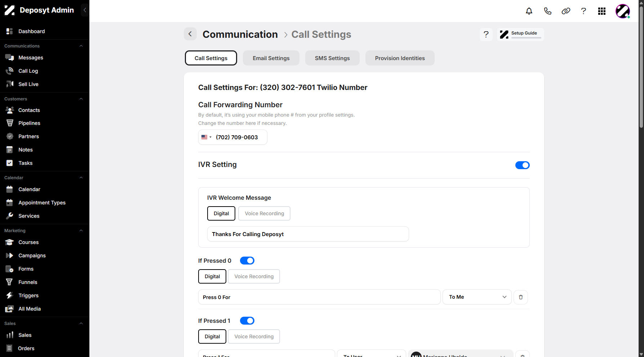This screenshot has width=644, height=357.
Task: Open the country flag code selector
Action: coord(206,137)
